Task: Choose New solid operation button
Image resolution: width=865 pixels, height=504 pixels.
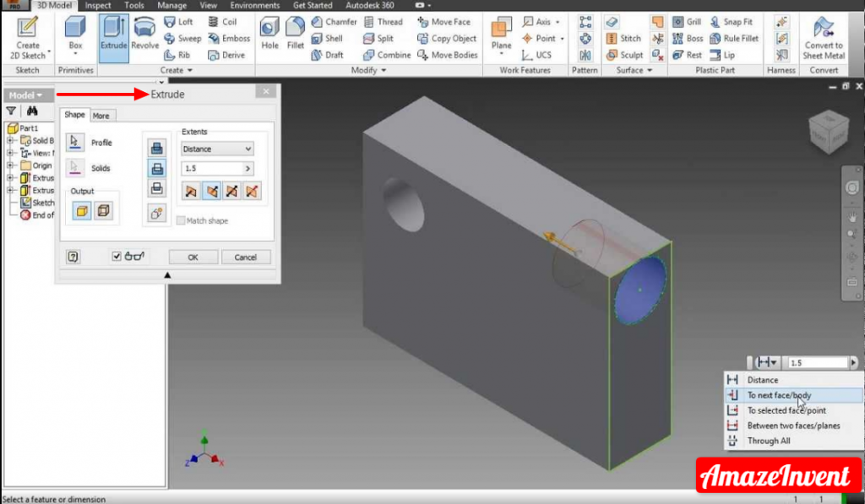Action: (x=156, y=213)
